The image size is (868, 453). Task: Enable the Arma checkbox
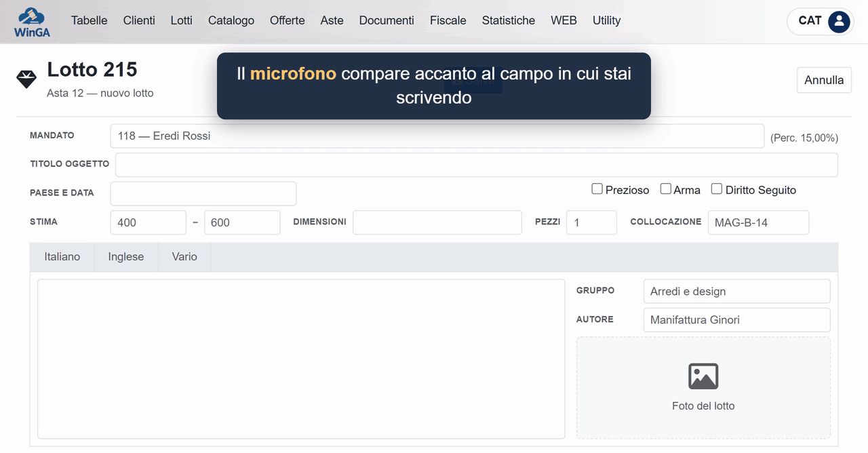point(666,189)
